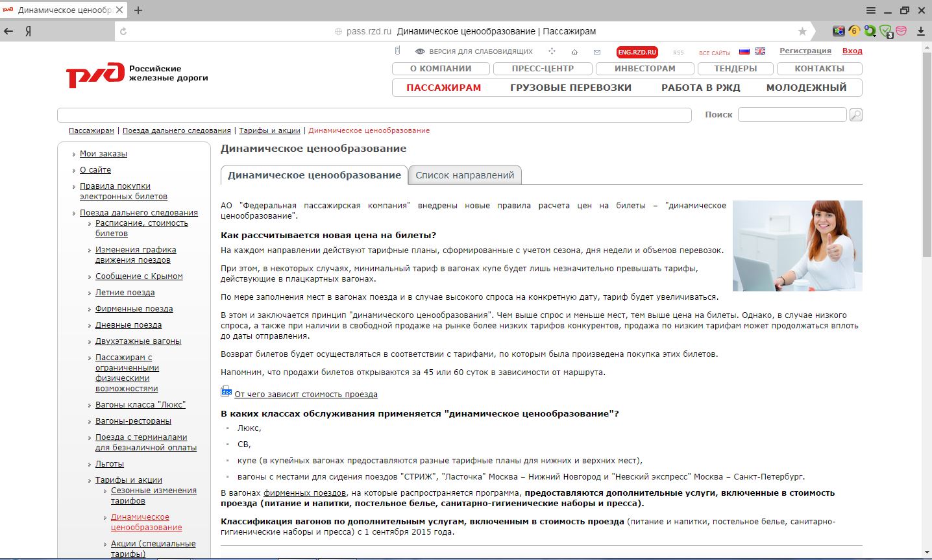Select the ГРУЗОВЫЕ ПЕРЕВОЗКИ section
This screenshot has width=932, height=560.
(x=570, y=88)
